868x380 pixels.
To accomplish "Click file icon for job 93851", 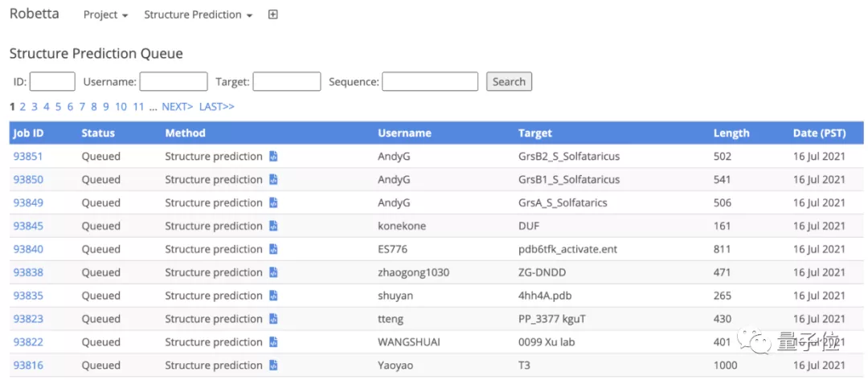I will 273,157.
